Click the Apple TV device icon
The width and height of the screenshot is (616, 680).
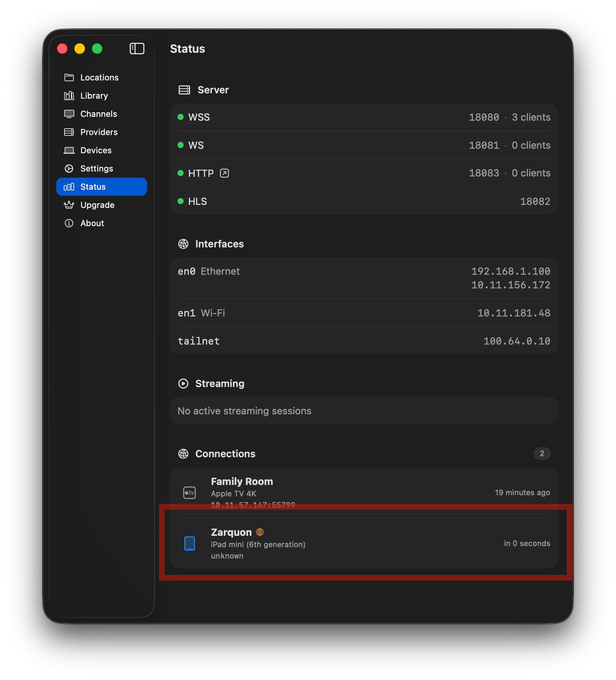[189, 493]
